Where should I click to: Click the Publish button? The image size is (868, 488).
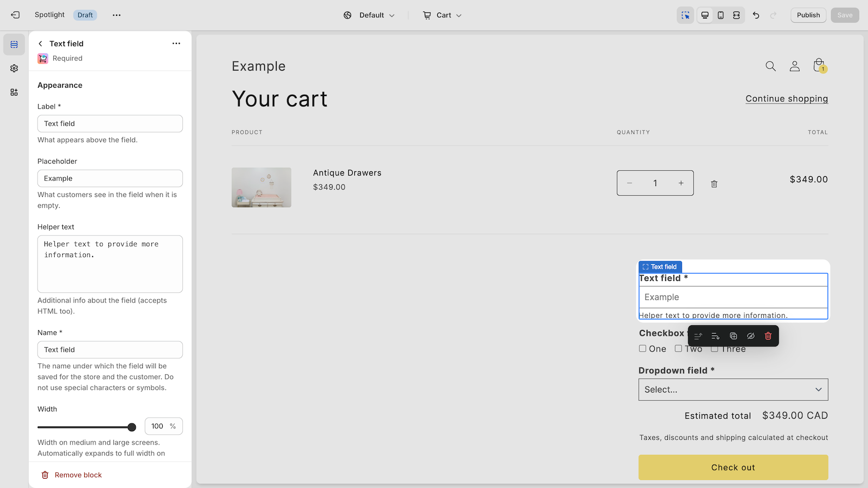tap(808, 15)
